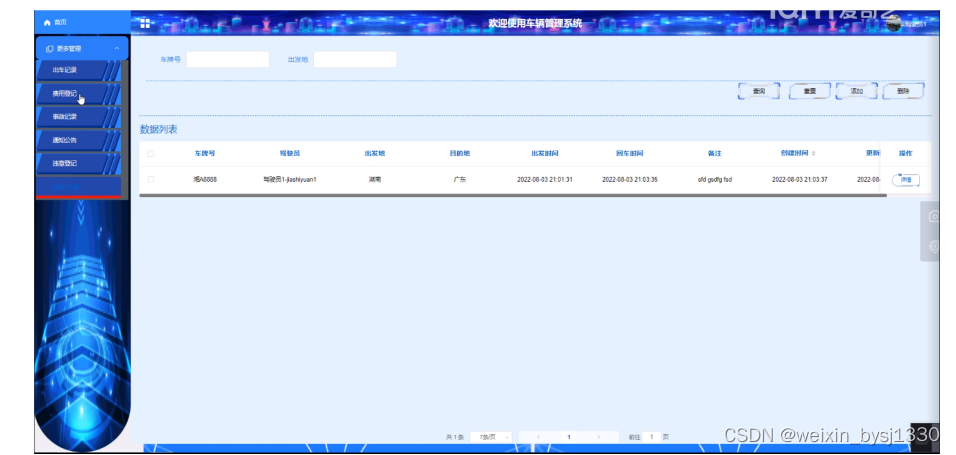This screenshot has width=956, height=455.
Task: Click the 驾驶员 column header
Action: click(290, 154)
